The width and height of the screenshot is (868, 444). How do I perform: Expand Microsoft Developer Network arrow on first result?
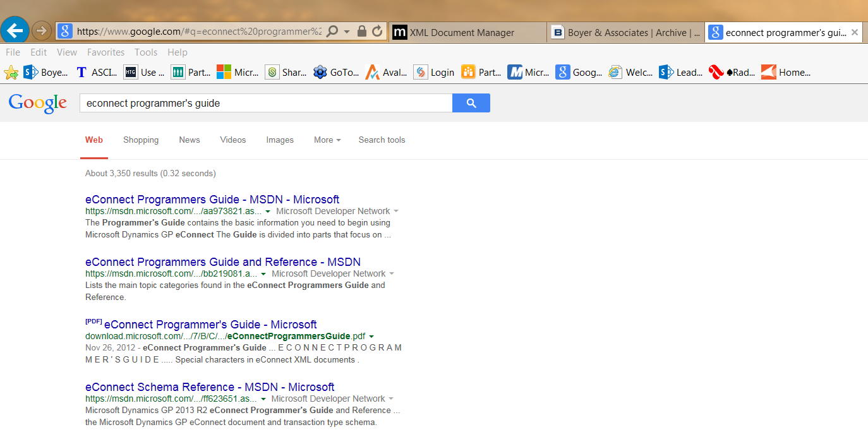coord(396,211)
